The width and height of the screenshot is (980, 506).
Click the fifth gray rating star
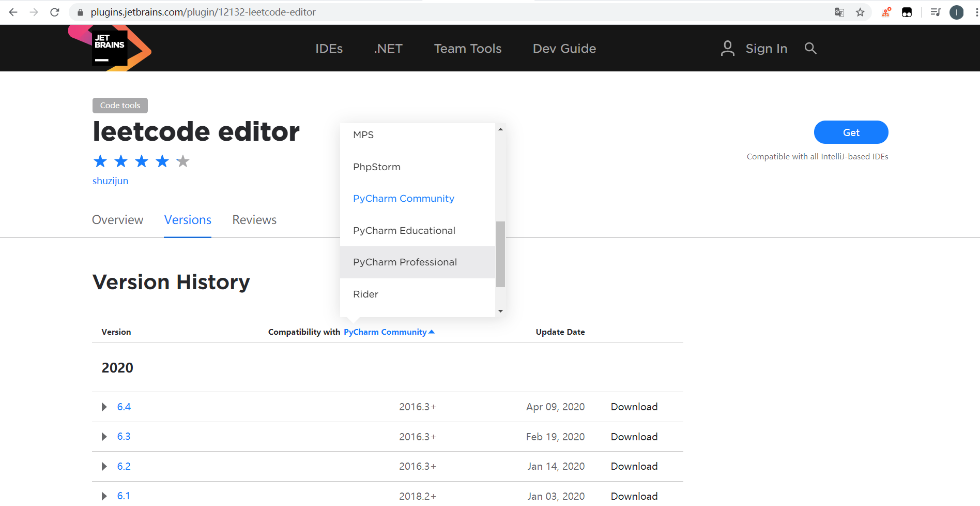click(183, 161)
